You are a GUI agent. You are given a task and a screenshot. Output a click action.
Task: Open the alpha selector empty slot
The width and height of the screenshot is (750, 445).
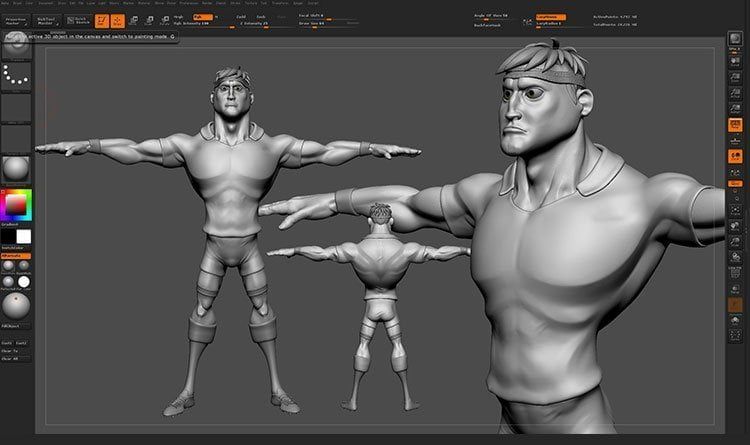point(16,107)
